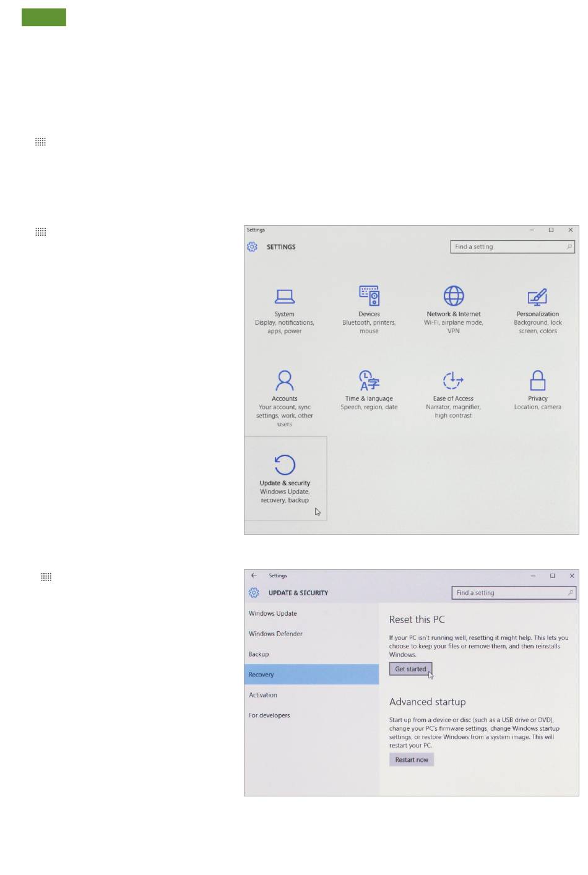Maximize the Update & Security window
588x875 pixels.
click(553, 575)
